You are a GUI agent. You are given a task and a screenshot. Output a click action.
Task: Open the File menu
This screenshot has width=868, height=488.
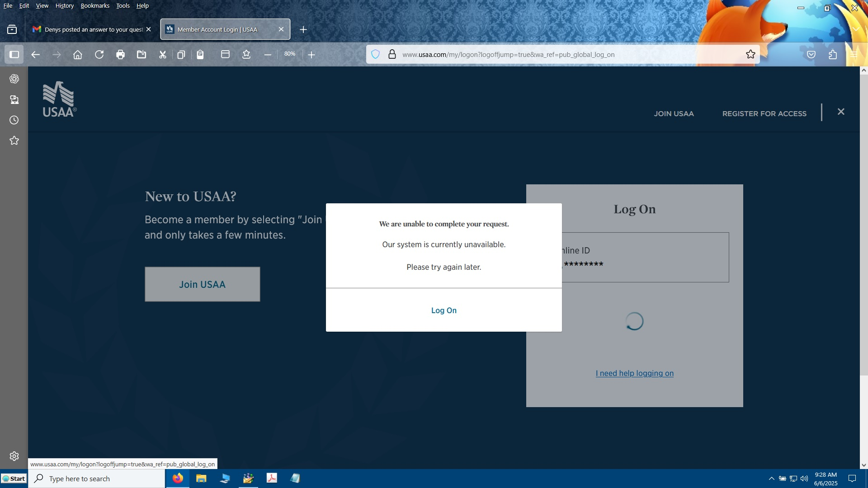8,6
